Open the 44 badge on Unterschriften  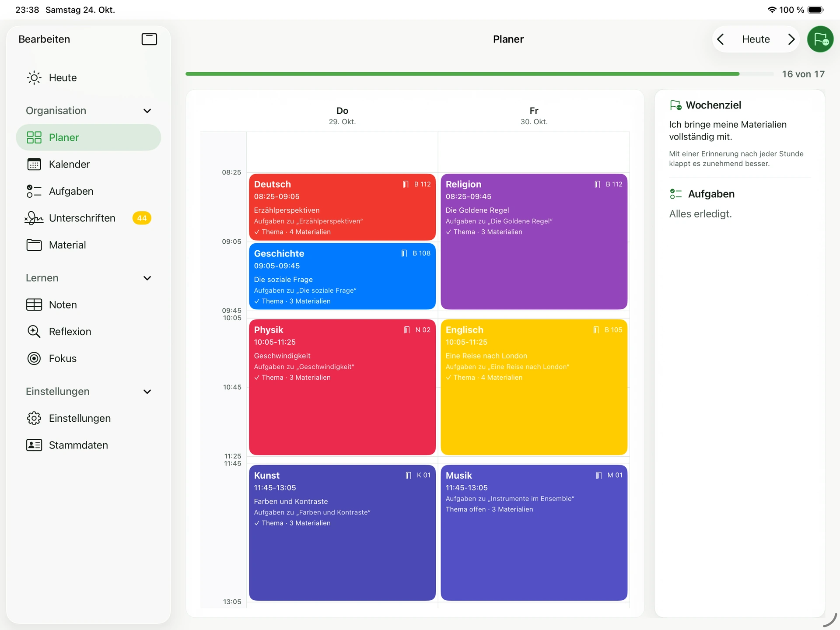[x=142, y=218]
